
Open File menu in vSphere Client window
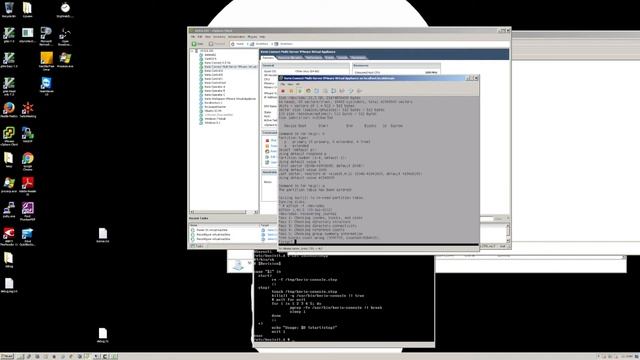[193, 37]
